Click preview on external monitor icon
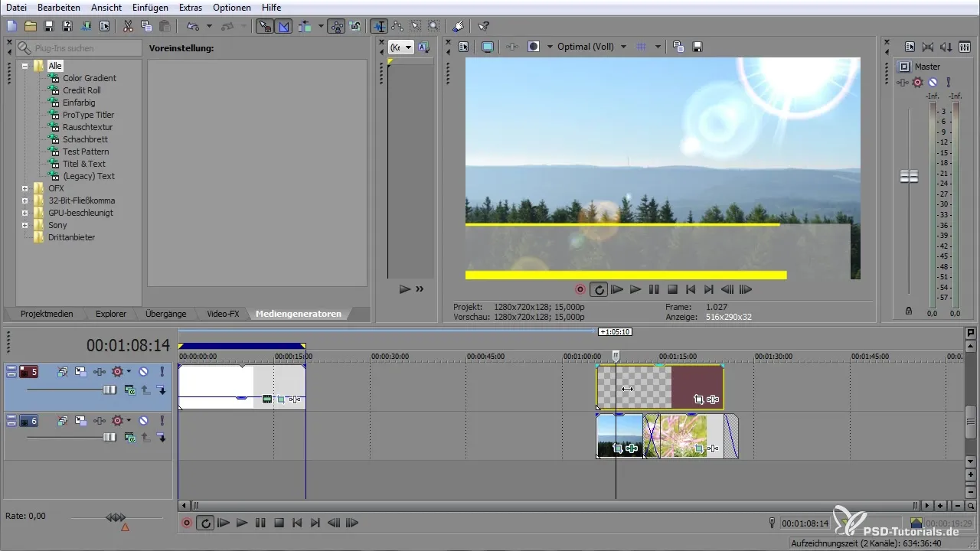980x551 pixels. click(488, 47)
